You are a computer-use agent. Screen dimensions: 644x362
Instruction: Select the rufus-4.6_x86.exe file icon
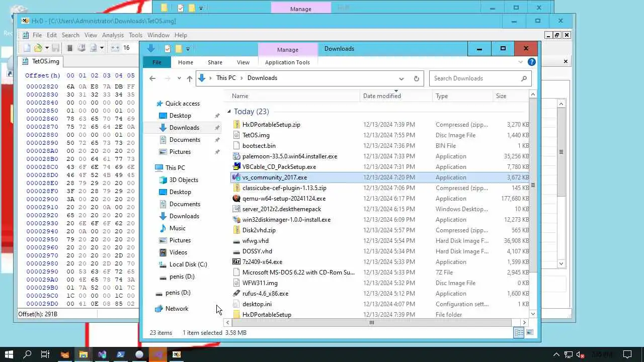pyautogui.click(x=236, y=293)
